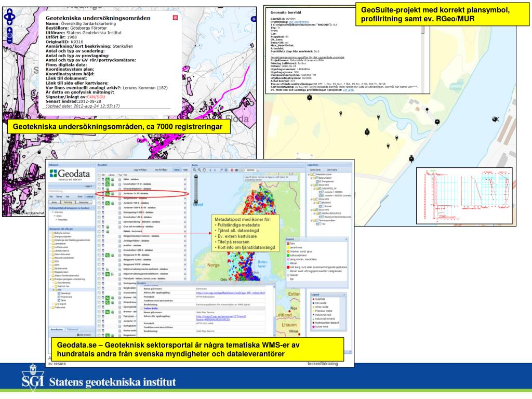Select the pan hand tool in Karta toolbar
This screenshot has height=399, width=532.
(204, 170)
